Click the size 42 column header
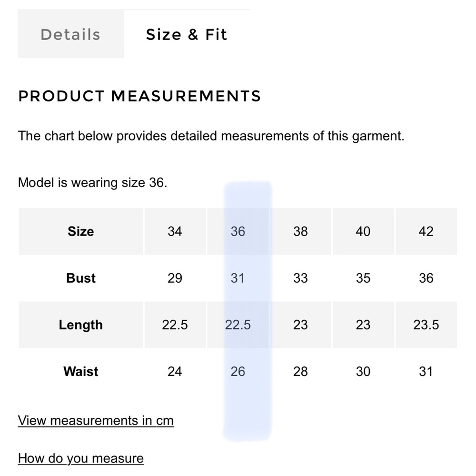 [x=426, y=231]
